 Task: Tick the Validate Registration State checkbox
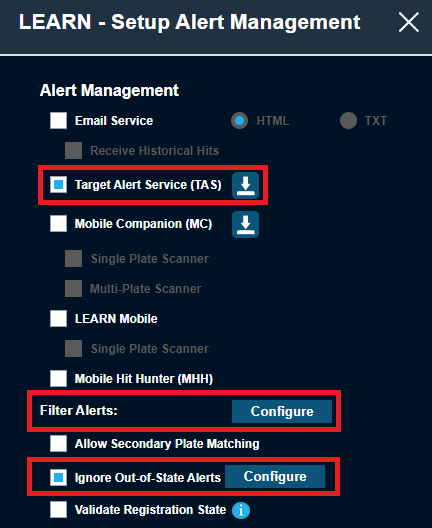[58, 509]
